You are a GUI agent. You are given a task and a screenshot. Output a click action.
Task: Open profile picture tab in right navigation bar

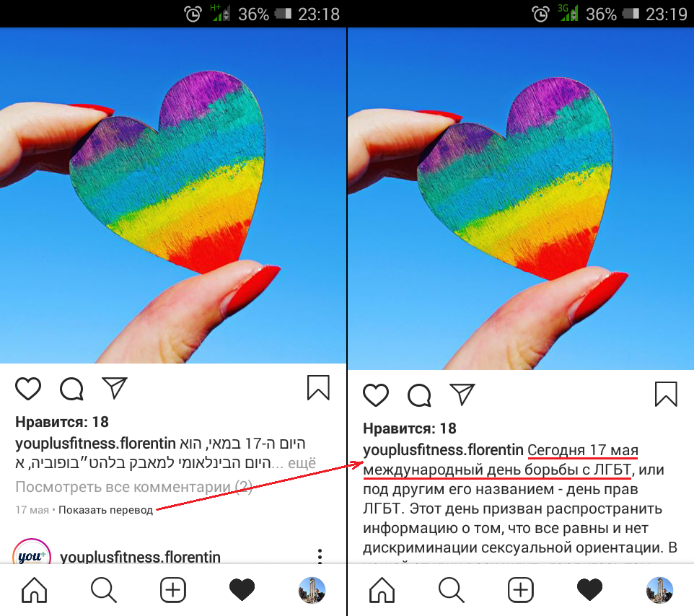[x=659, y=590]
